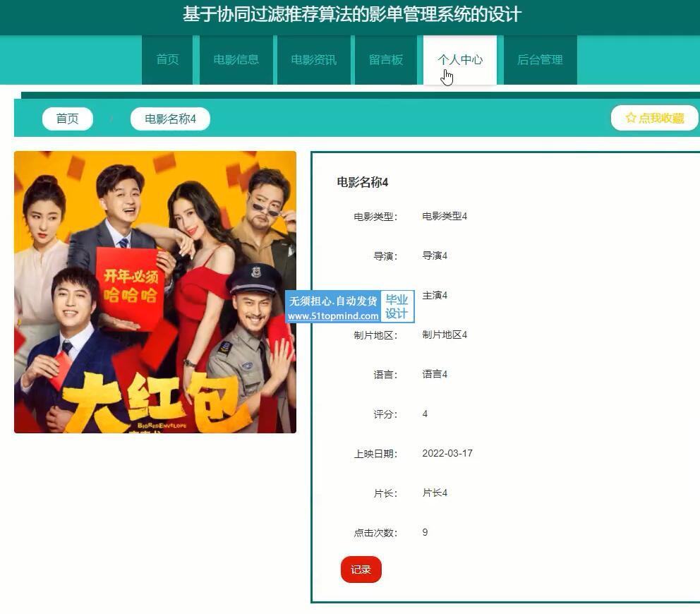
Task: Click the 电影类型 label
Action: pos(375,217)
